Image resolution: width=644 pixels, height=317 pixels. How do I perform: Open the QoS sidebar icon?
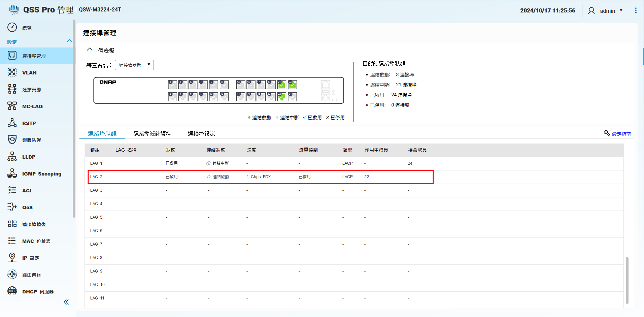[x=12, y=207]
